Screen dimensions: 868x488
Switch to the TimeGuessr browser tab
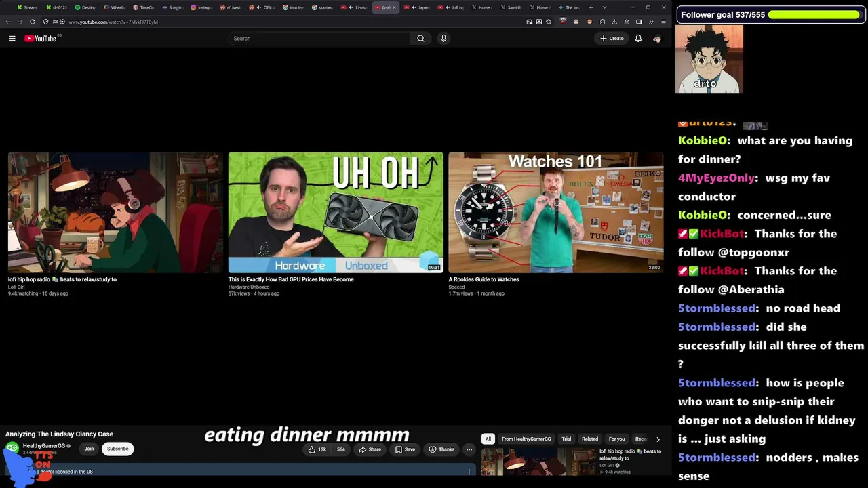(144, 7)
